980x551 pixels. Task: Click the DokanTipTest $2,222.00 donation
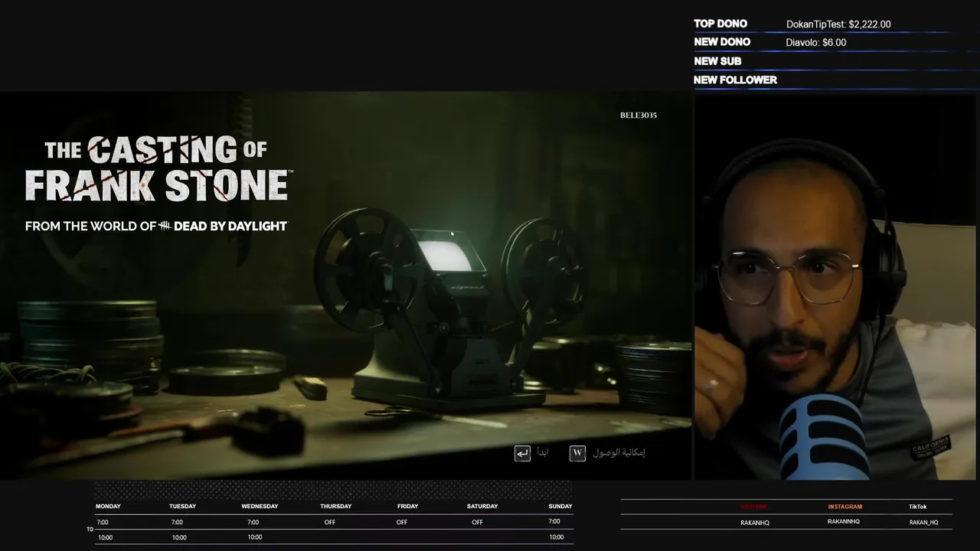click(x=838, y=24)
